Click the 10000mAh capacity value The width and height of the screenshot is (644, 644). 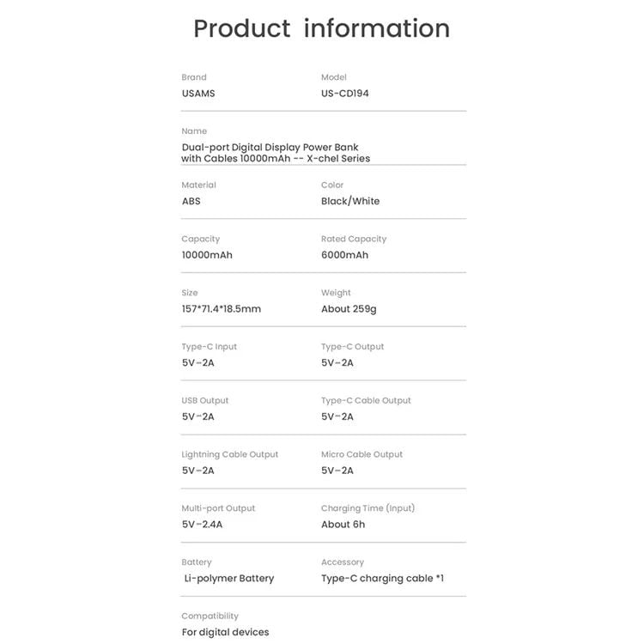coord(207,255)
